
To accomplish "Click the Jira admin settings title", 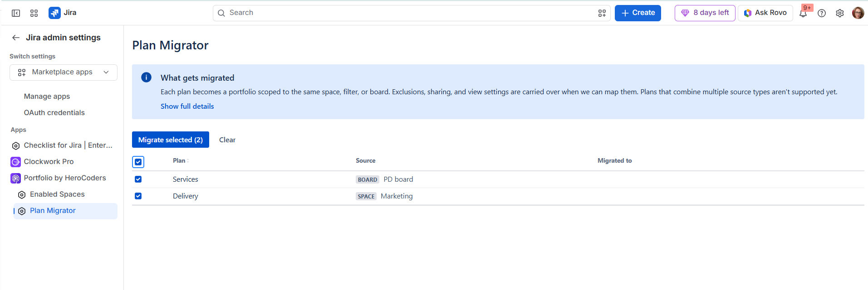I will coord(63,38).
